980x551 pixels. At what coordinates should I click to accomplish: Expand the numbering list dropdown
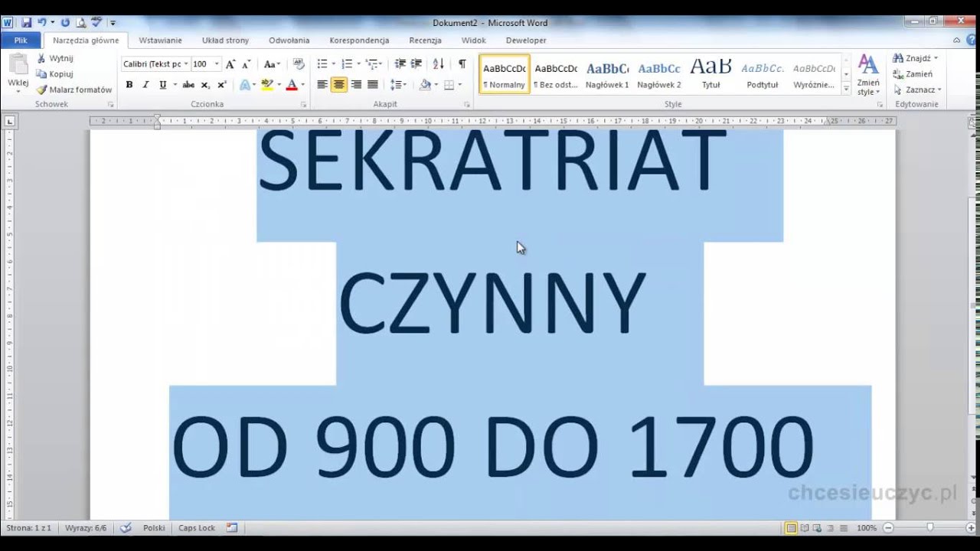pyautogui.click(x=358, y=64)
